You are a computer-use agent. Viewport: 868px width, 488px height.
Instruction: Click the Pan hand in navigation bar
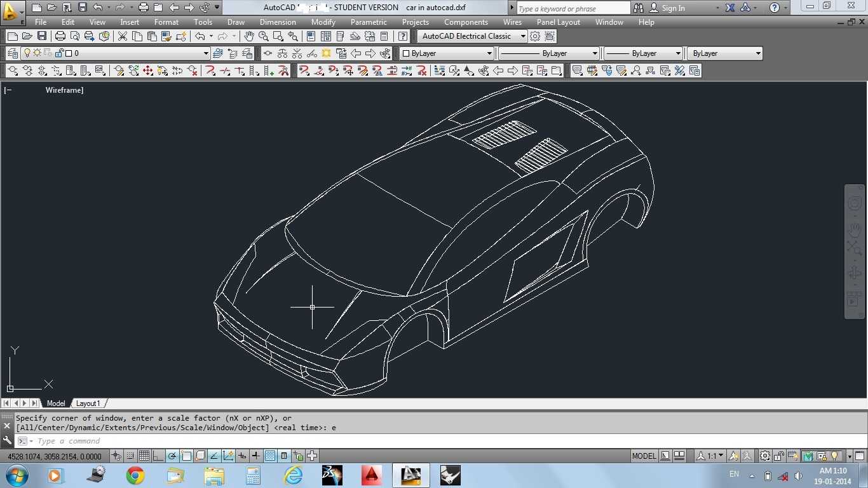pyautogui.click(x=855, y=230)
